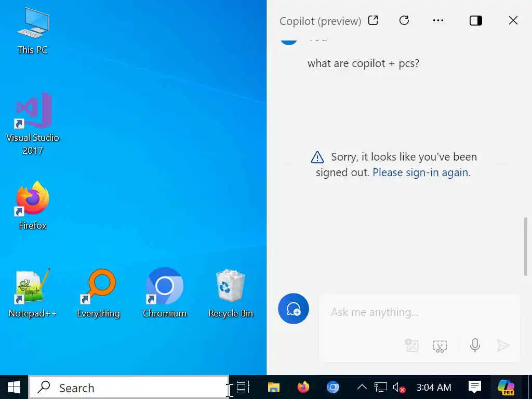Open File Explorer from the taskbar
Screen dimensions: 532x399
273,387
